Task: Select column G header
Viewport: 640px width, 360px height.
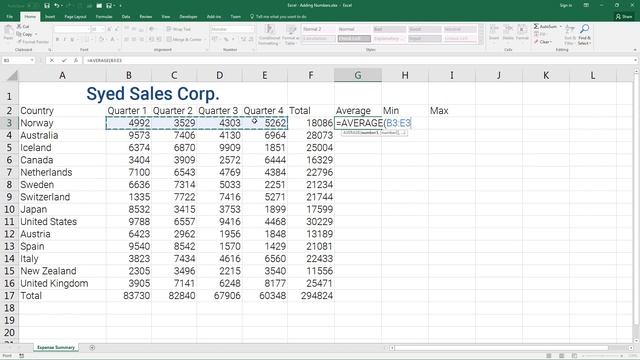Action: pyautogui.click(x=358, y=76)
